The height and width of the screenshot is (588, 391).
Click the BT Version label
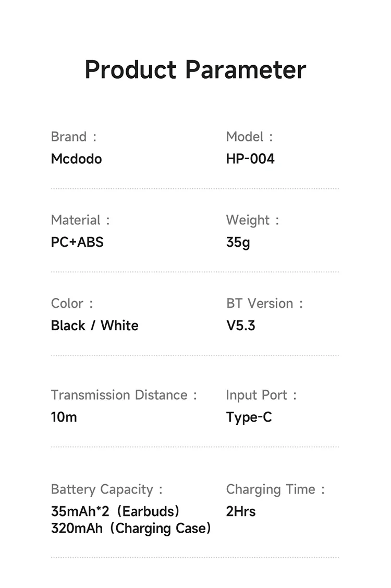click(264, 304)
